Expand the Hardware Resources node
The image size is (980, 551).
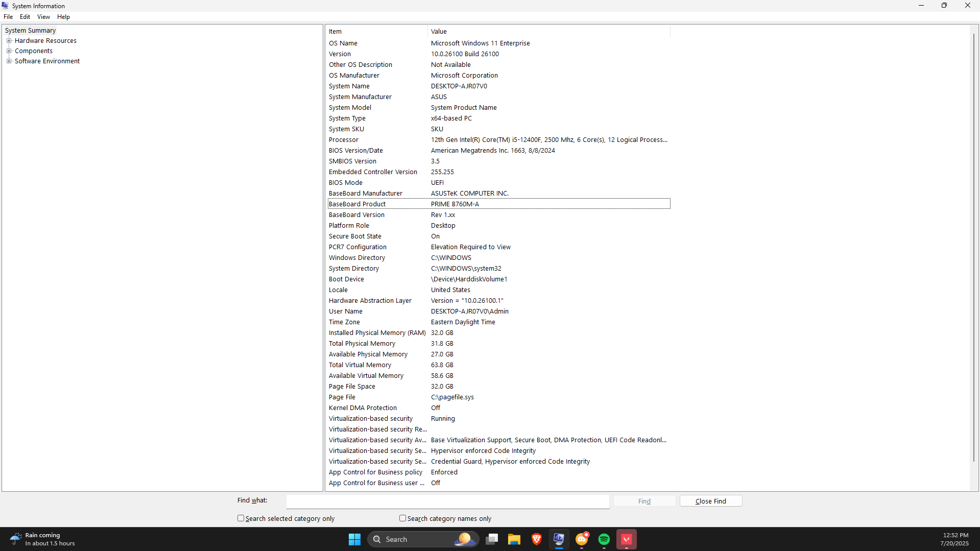click(x=9, y=41)
